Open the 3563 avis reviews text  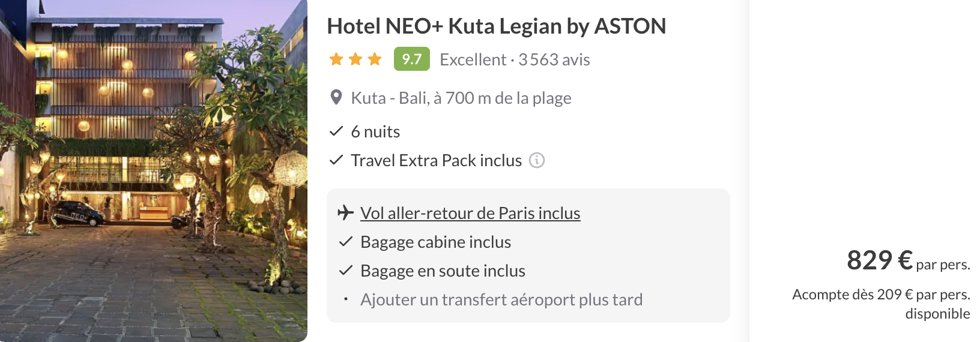pos(554,60)
